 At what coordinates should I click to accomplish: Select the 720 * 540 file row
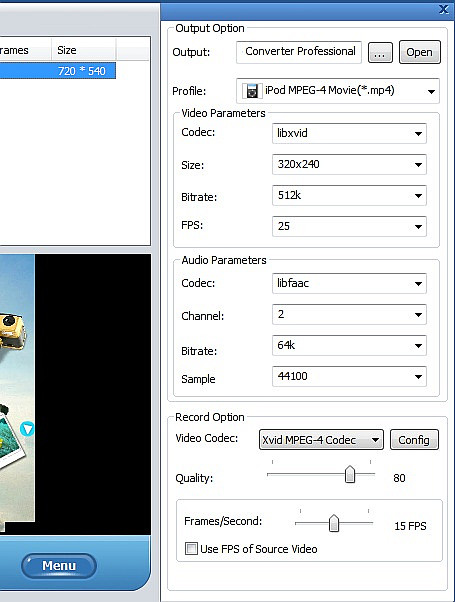[x=58, y=71]
